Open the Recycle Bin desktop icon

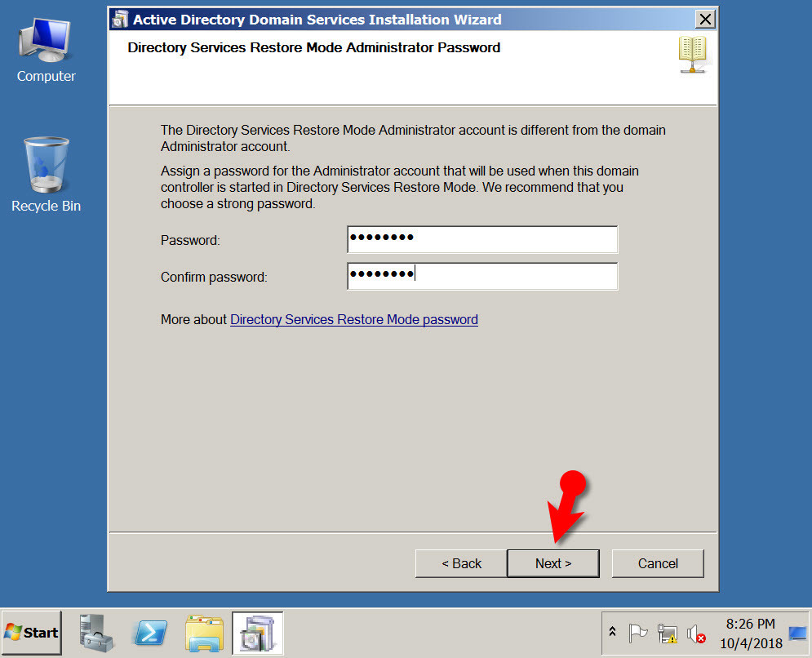click(46, 175)
